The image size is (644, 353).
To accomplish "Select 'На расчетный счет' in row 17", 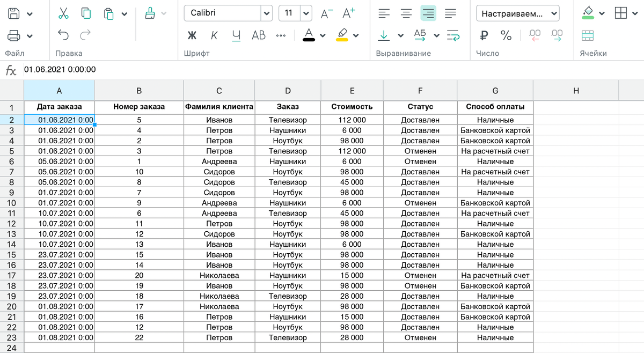I will pos(495,275).
